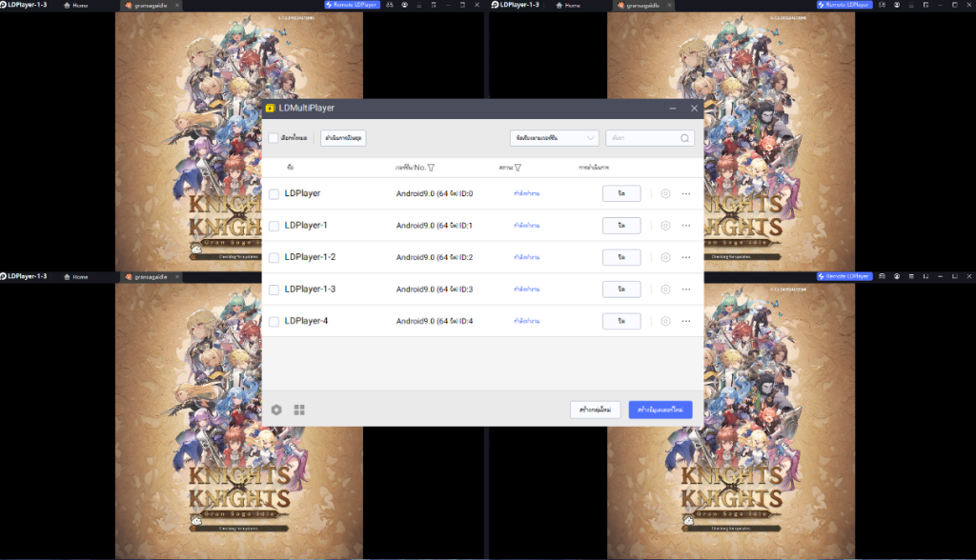
Task: Expand more options for LDPlayer-4 row
Action: (686, 321)
